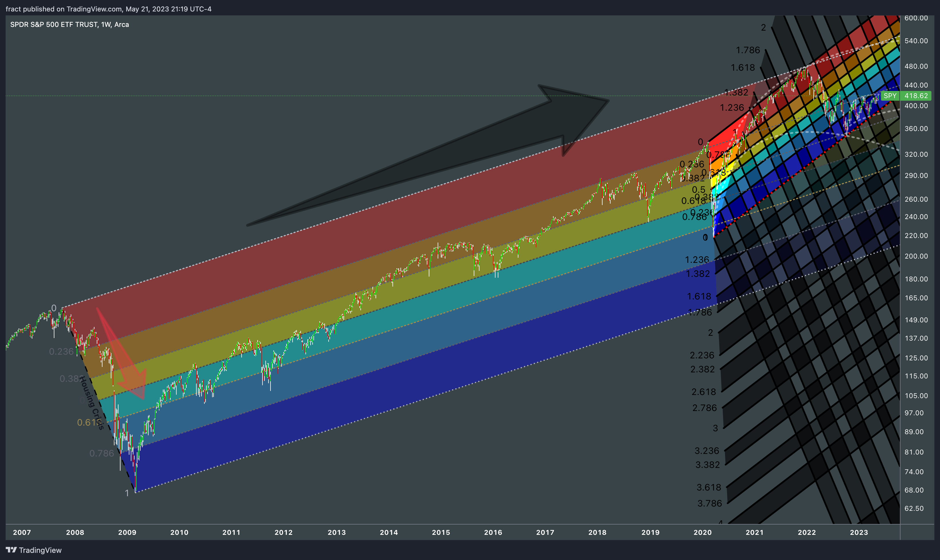The width and height of the screenshot is (940, 560).
Task: Click the TradingView logo at bottom left
Action: click(33, 550)
